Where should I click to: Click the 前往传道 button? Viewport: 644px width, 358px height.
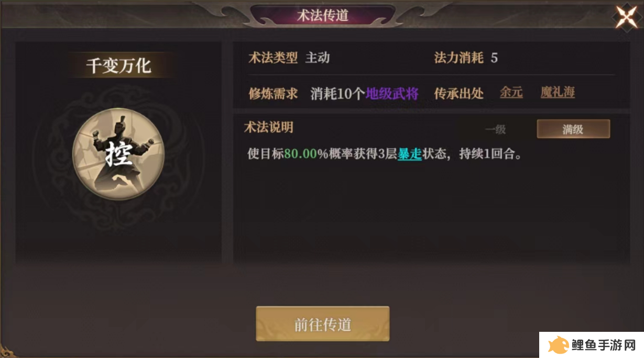322,324
